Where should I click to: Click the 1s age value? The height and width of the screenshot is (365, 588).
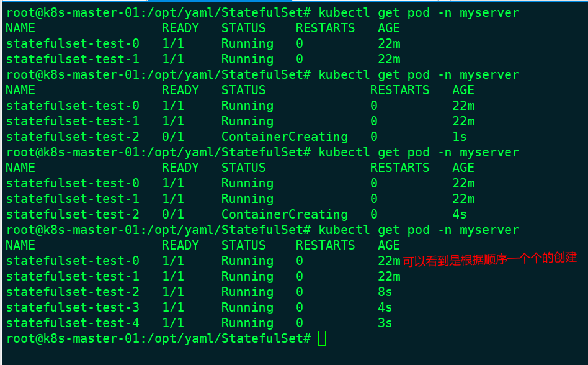tap(459, 137)
